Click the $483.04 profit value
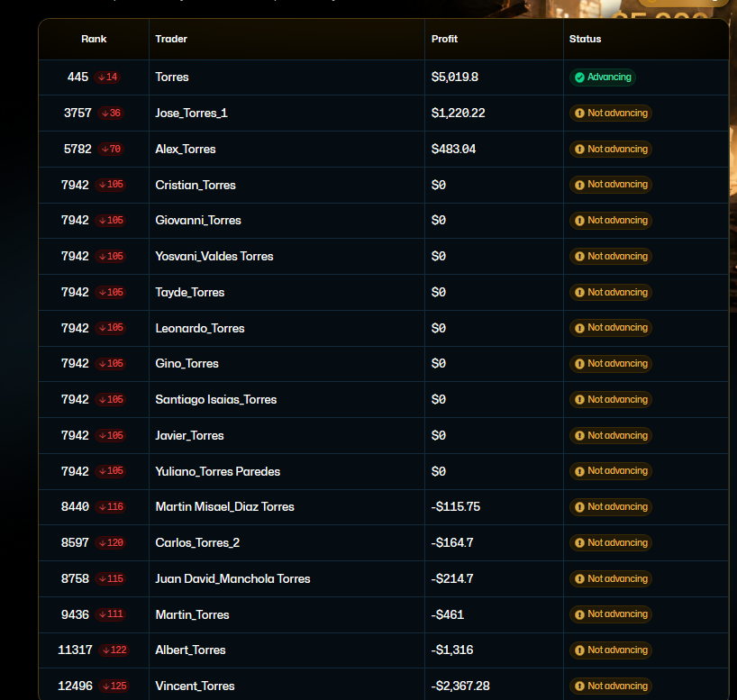The image size is (737, 700). click(453, 149)
